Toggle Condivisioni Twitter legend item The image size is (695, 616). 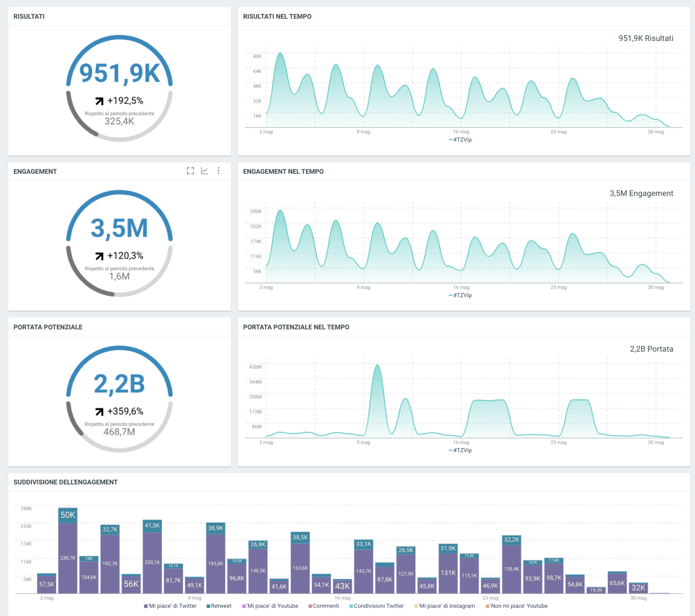click(x=376, y=606)
